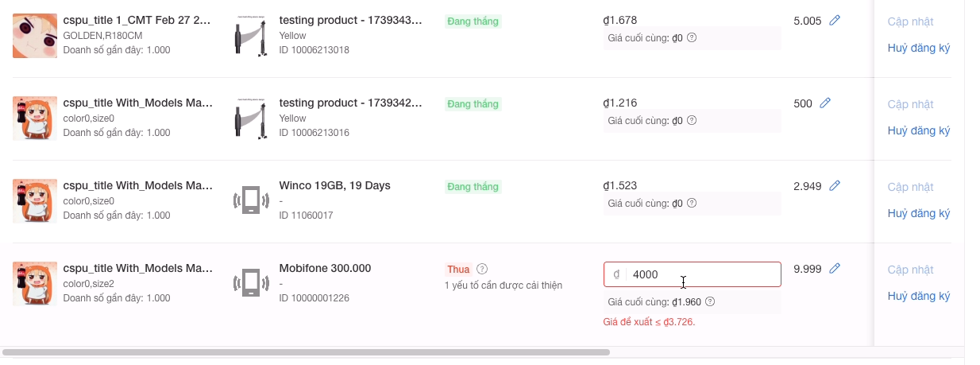Open the Mobifone 300.000 product thumbnail
Image resolution: width=980 pixels, height=365 pixels.
pos(251,284)
